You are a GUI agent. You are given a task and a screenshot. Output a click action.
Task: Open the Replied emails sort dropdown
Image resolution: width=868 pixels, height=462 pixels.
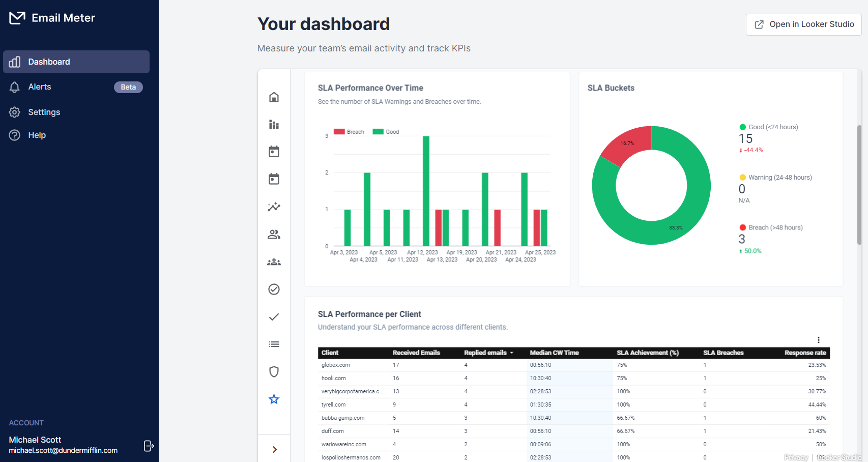click(x=511, y=353)
